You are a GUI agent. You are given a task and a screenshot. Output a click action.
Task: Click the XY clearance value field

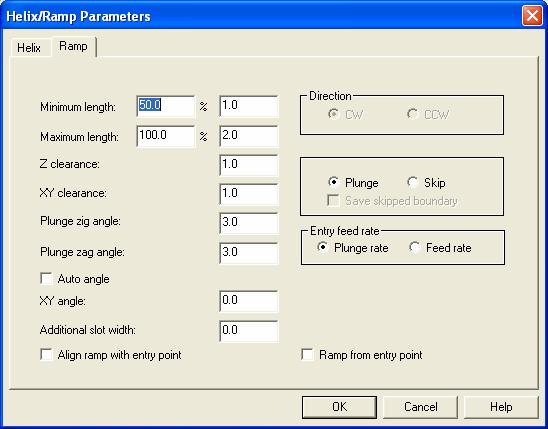tap(248, 194)
